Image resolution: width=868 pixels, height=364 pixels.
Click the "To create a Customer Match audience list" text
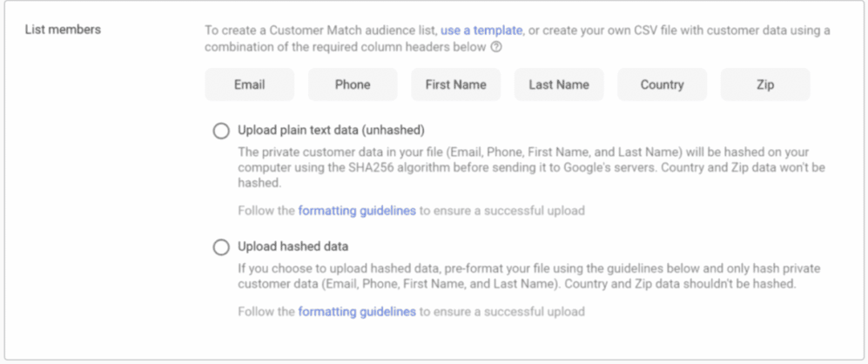(321, 30)
